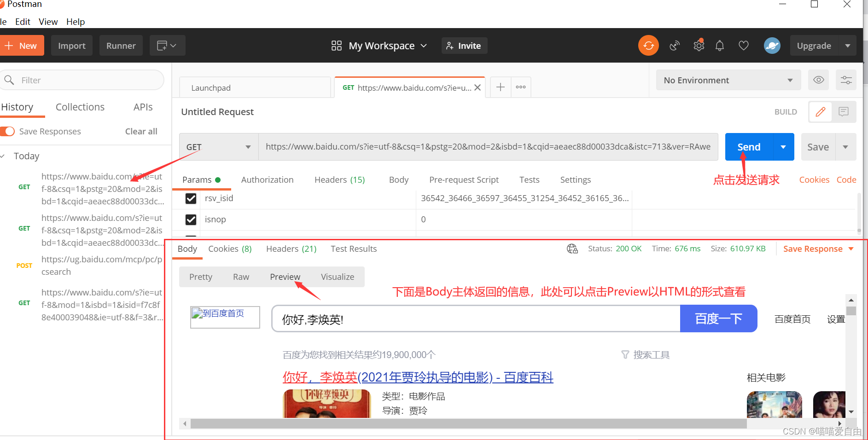This screenshot has height=440, width=868.
Task: Click the 百度首页 link in preview
Action: pyautogui.click(x=792, y=319)
